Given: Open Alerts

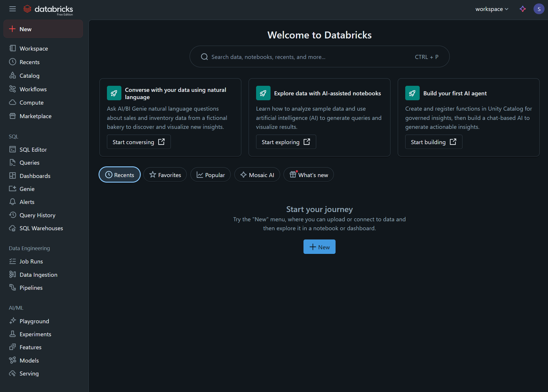Looking at the screenshot, I should click(x=43, y=202).
